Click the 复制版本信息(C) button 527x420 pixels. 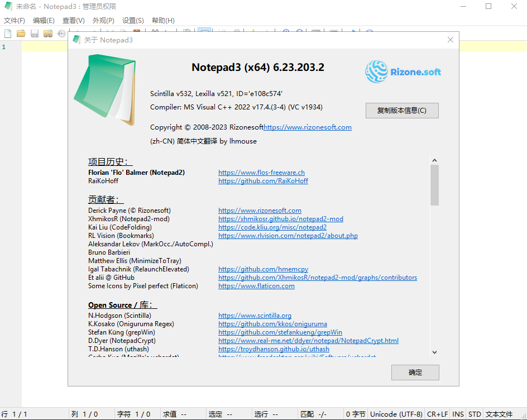coord(402,111)
